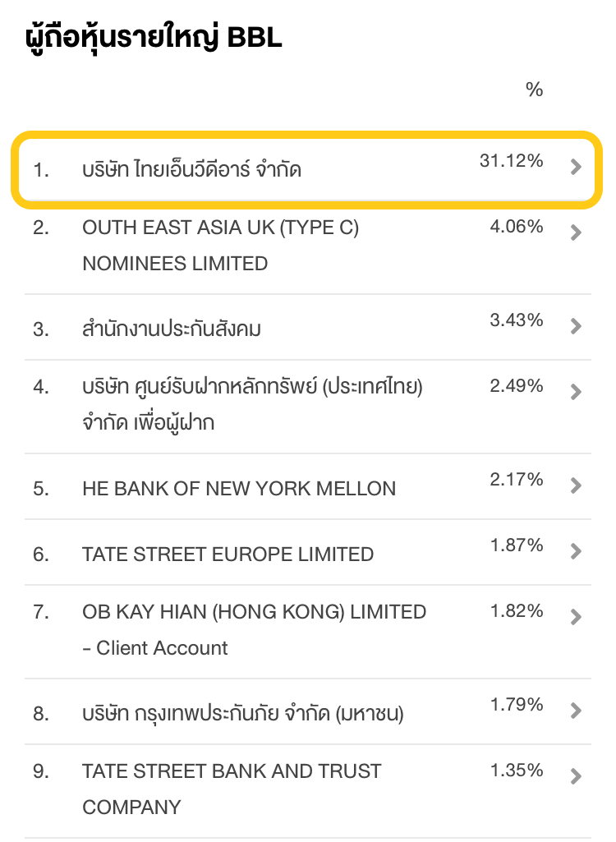Tap the arrow beside 1.79% row
This screenshot has width=616, height=842.
click(576, 711)
